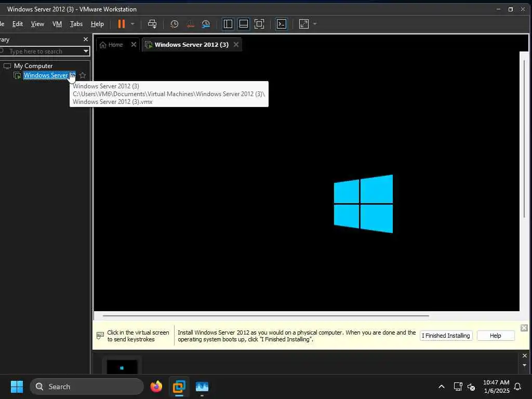Click I Finished Installing button

(446, 336)
